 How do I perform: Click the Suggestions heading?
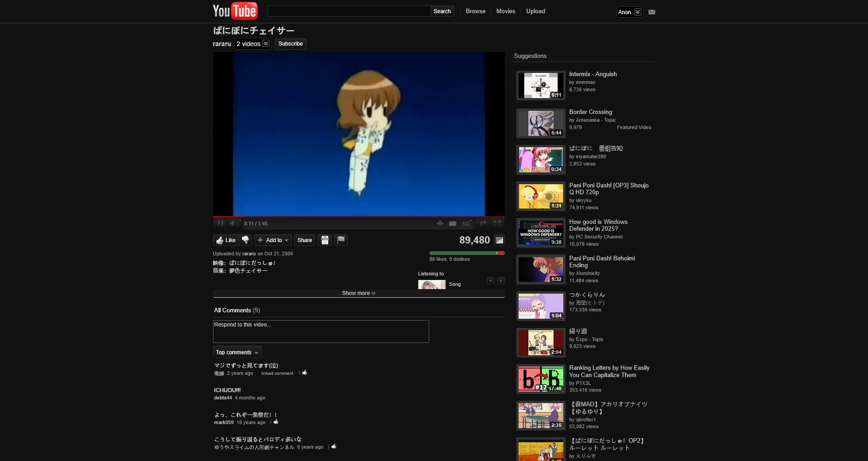(x=530, y=56)
